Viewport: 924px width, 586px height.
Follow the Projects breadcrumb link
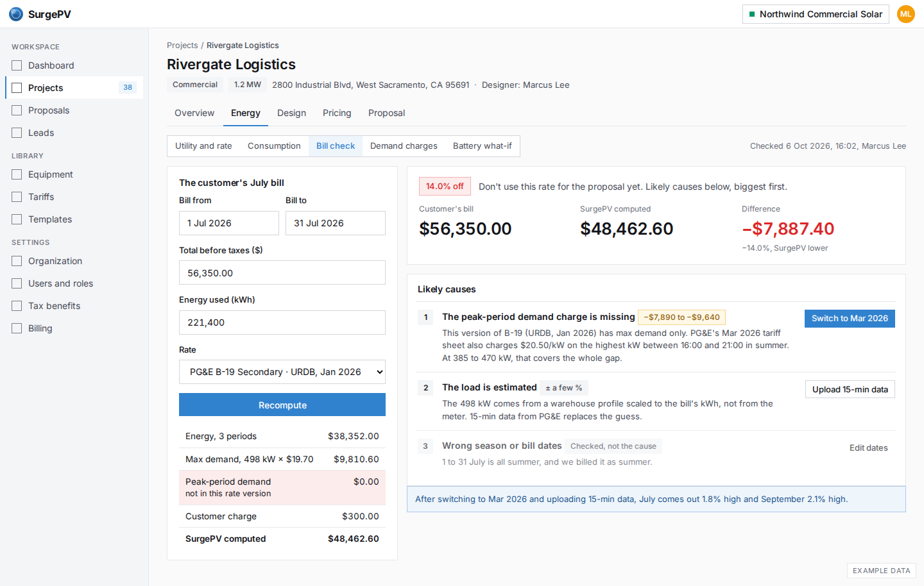[182, 46]
